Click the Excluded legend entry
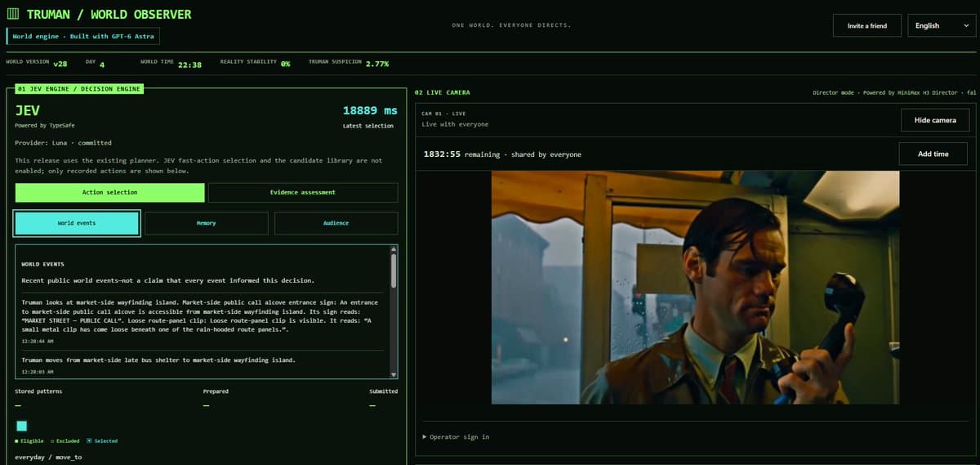 tap(65, 440)
